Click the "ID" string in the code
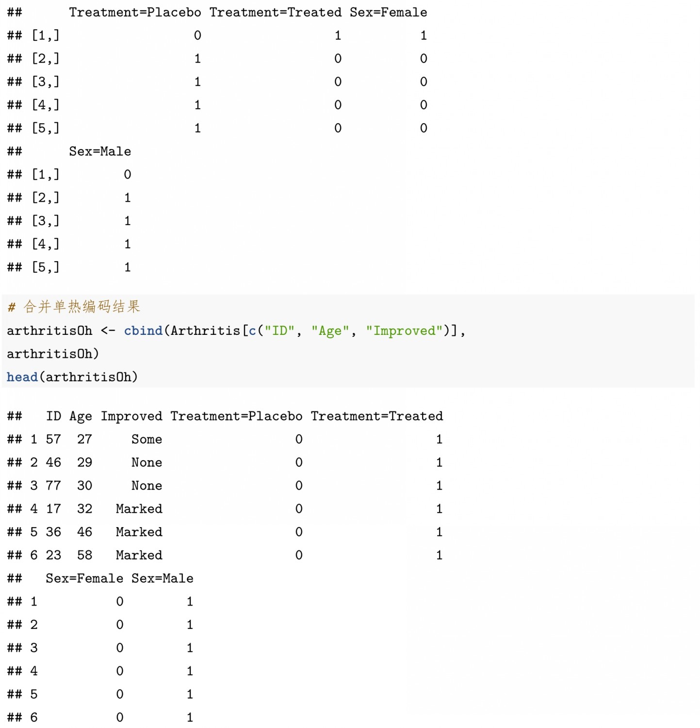 pyautogui.click(x=279, y=331)
